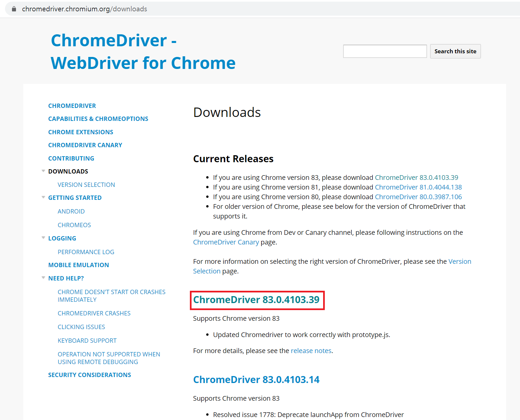The image size is (520, 420).
Task: Open Version Selection sub-item
Action: click(86, 185)
